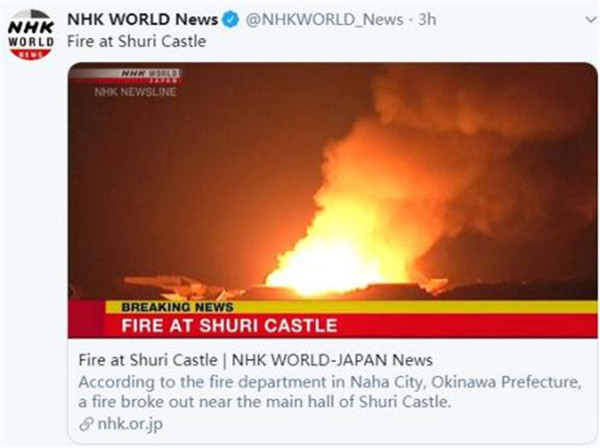Click the NHK WORLD-JAPAN News title text
600x448 pixels.
[332, 360]
